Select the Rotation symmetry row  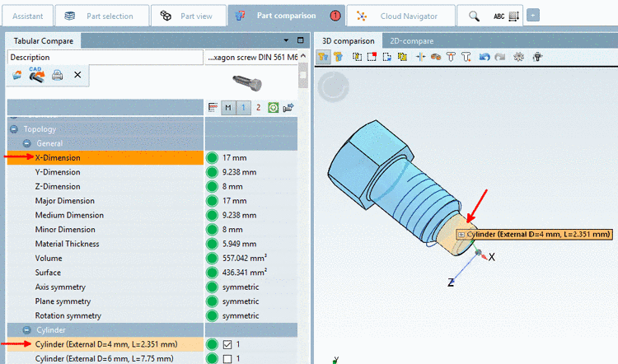(105, 316)
